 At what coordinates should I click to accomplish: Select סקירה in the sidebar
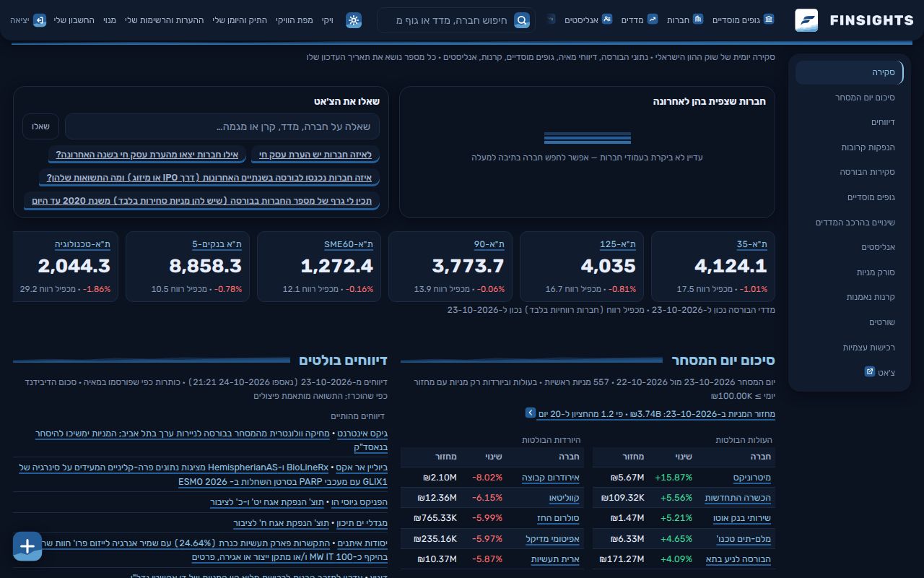click(x=849, y=72)
